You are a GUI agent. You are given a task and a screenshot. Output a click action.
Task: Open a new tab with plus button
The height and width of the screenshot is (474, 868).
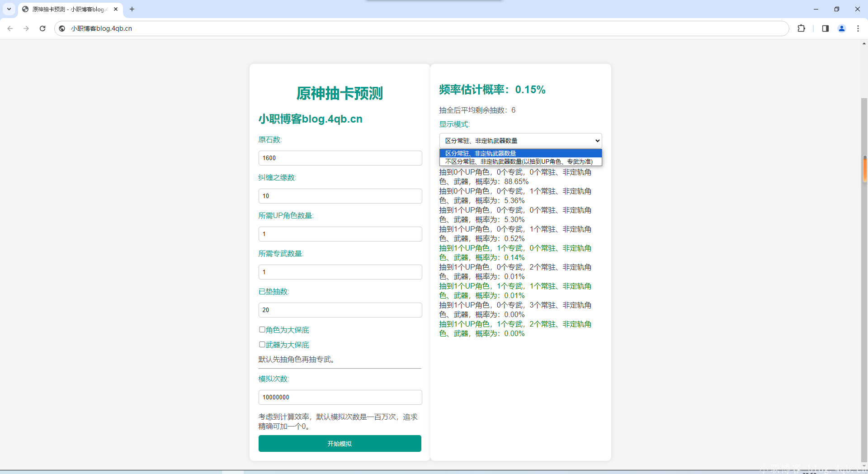point(132,9)
